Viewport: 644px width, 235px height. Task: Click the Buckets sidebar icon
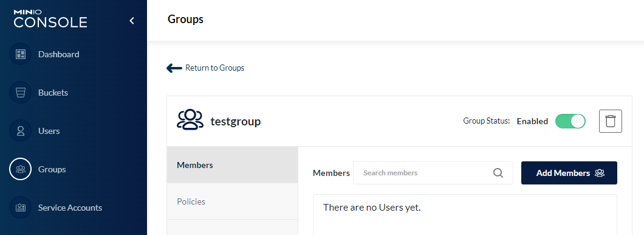point(21,93)
